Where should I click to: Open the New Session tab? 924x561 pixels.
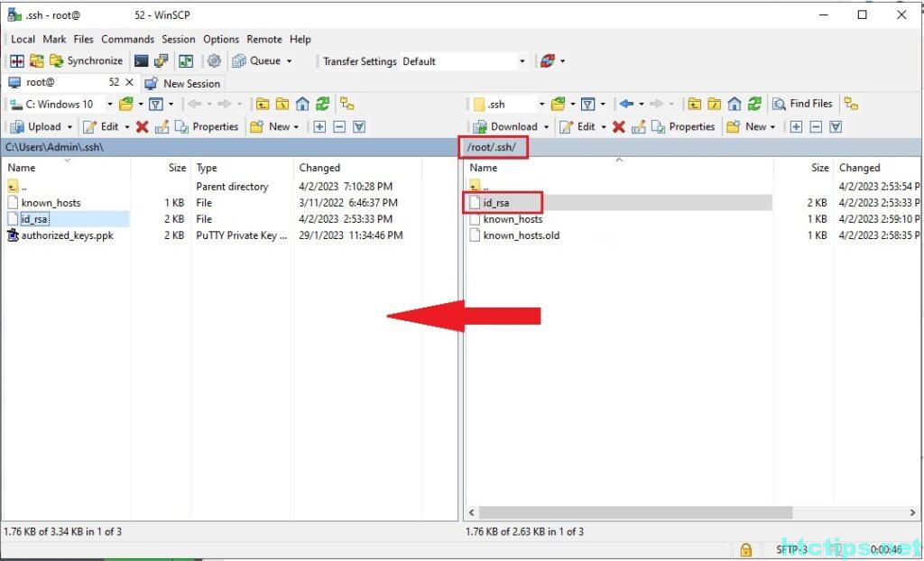pyautogui.click(x=182, y=83)
